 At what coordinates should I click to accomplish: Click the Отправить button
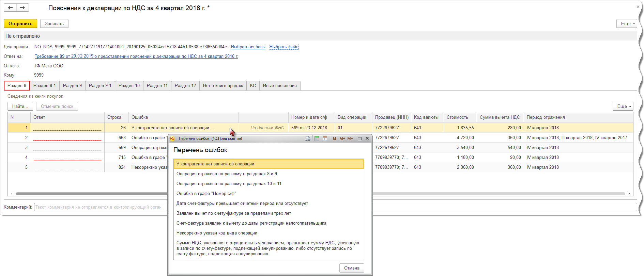point(20,23)
